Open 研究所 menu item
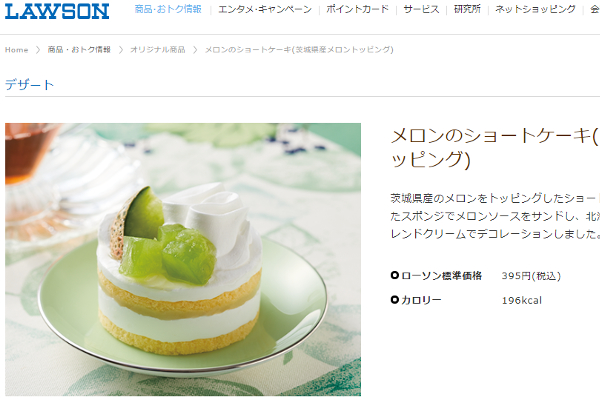Image resolution: width=600 pixels, height=400 pixels. point(467,9)
